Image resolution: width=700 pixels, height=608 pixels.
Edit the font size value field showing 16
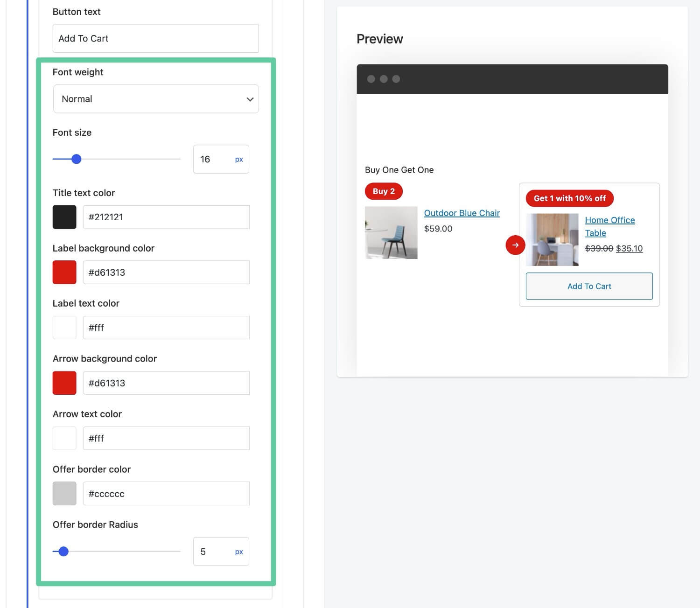click(x=221, y=159)
